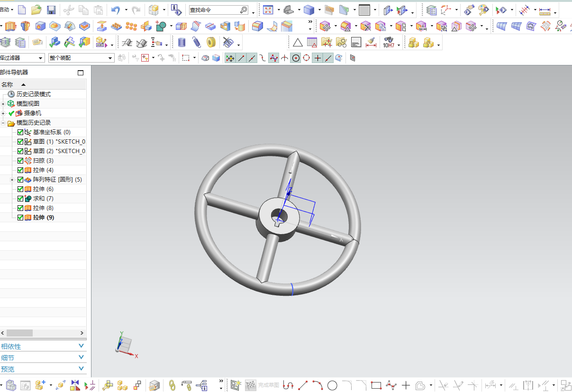Click the Point plus tool at bottom

pyautogui.click(x=406, y=385)
